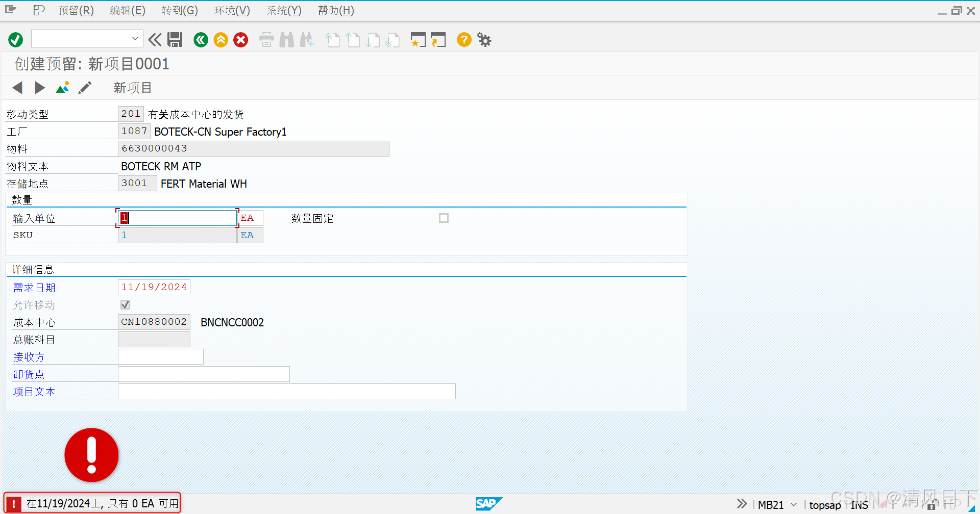This screenshot has width=980, height=514.
Task: Open Customize Local Layout gear icon
Action: [x=484, y=40]
